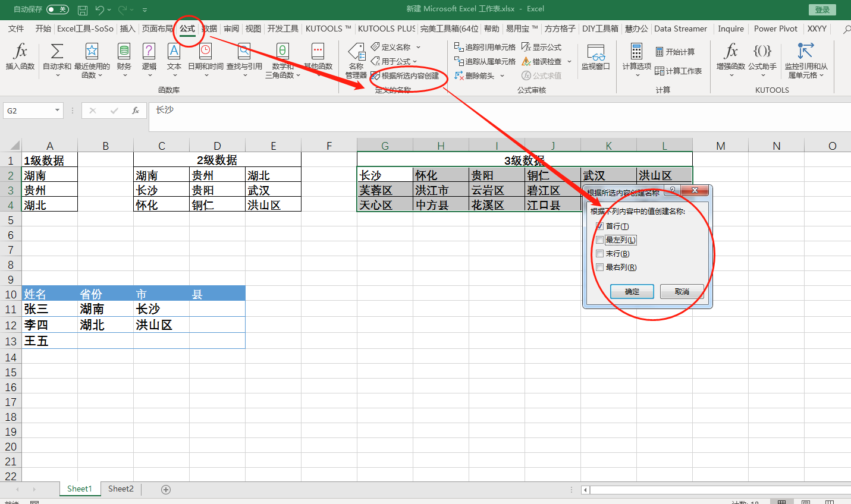The width and height of the screenshot is (851, 504).
Task: Open the Text (文本) functions
Action: pyautogui.click(x=174, y=59)
